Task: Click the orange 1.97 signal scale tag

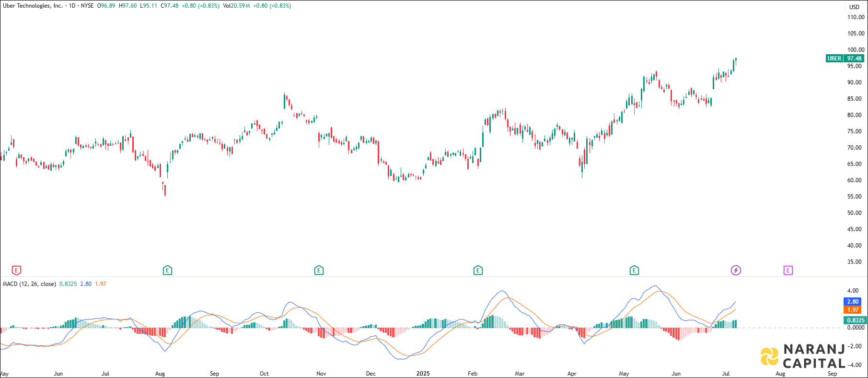Action: pyautogui.click(x=853, y=310)
